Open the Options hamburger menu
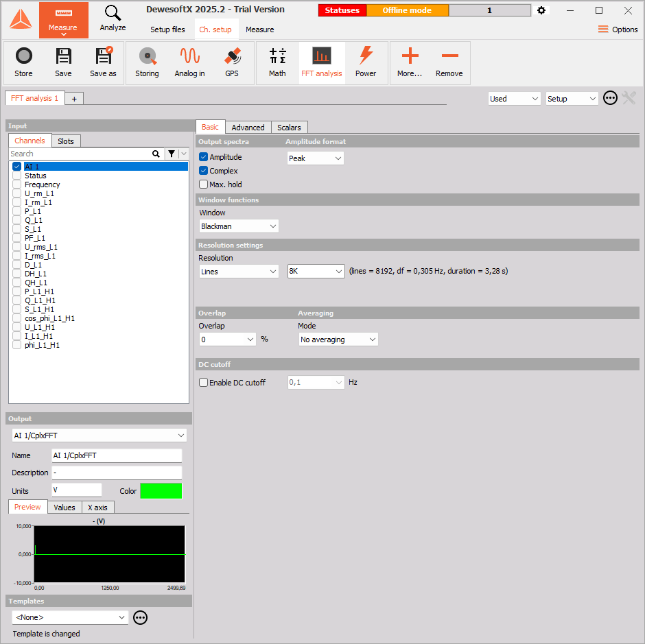 (618, 29)
